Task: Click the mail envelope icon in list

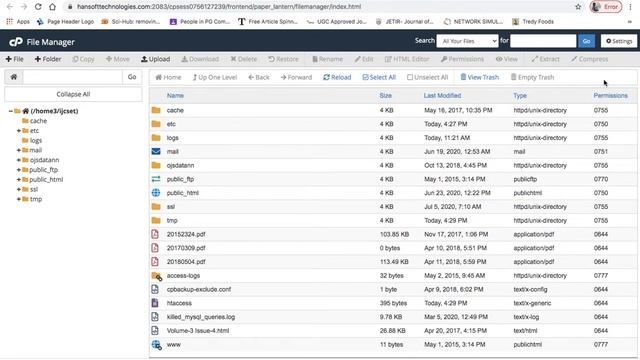Action: click(156, 151)
